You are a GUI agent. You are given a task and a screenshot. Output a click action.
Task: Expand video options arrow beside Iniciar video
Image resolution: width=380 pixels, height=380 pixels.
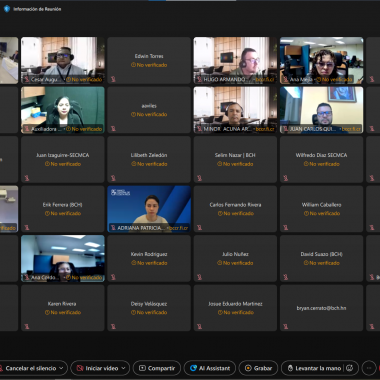coord(123,368)
